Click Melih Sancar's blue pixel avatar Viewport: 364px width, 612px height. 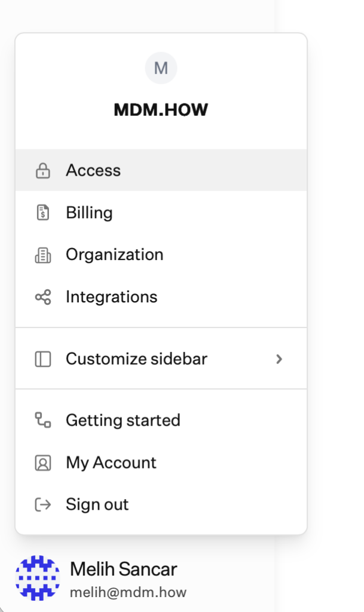point(38,578)
